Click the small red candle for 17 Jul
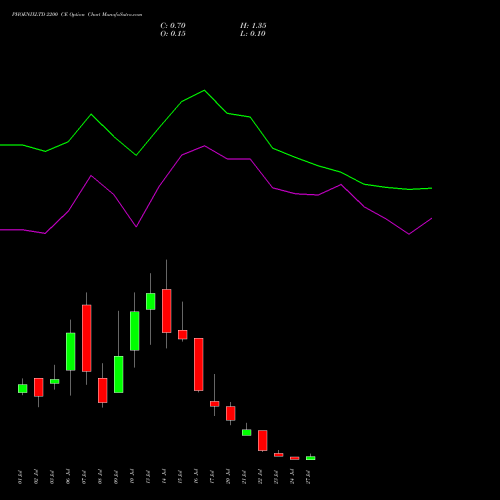 (215, 404)
